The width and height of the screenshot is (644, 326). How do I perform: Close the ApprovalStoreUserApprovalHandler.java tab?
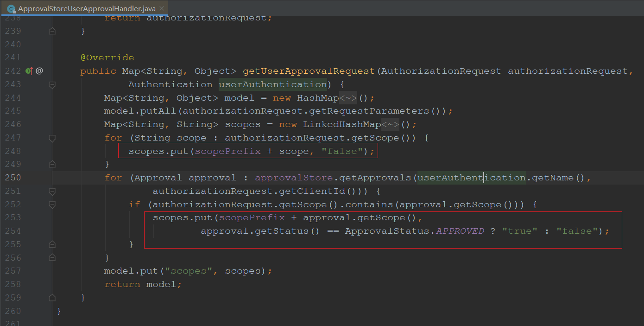coord(161,8)
